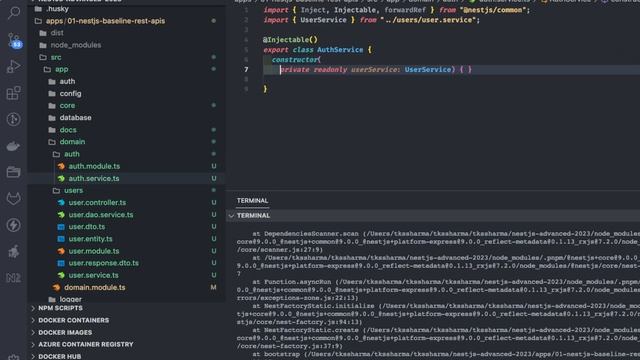
Task: Expand the DOCKER CONTAINERS section
Action: point(73,320)
